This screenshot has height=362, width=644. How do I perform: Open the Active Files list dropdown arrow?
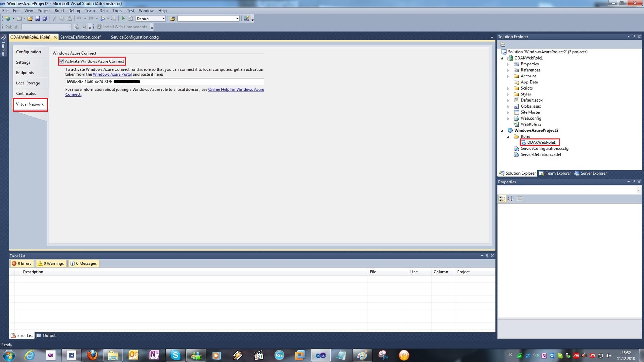[492, 37]
